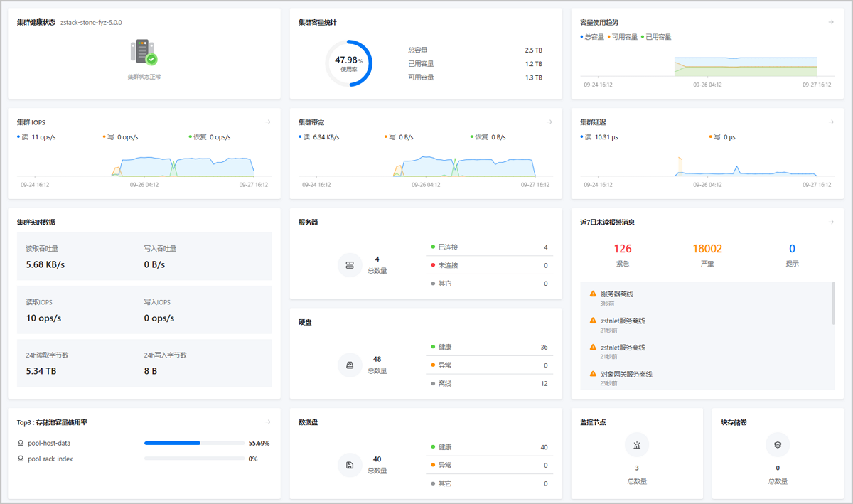The height and width of the screenshot is (504, 853).
Task: Click the data disk total icon
Action: click(350, 466)
